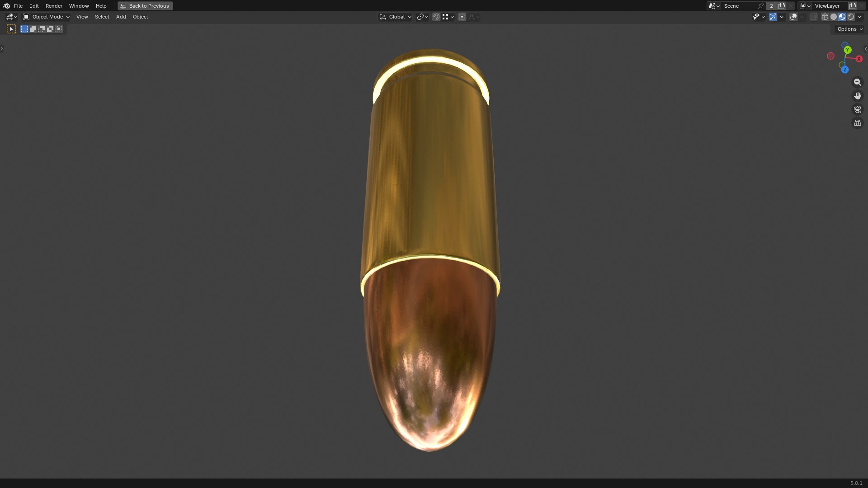
Task: Expand the Options dropdown
Action: 849,29
